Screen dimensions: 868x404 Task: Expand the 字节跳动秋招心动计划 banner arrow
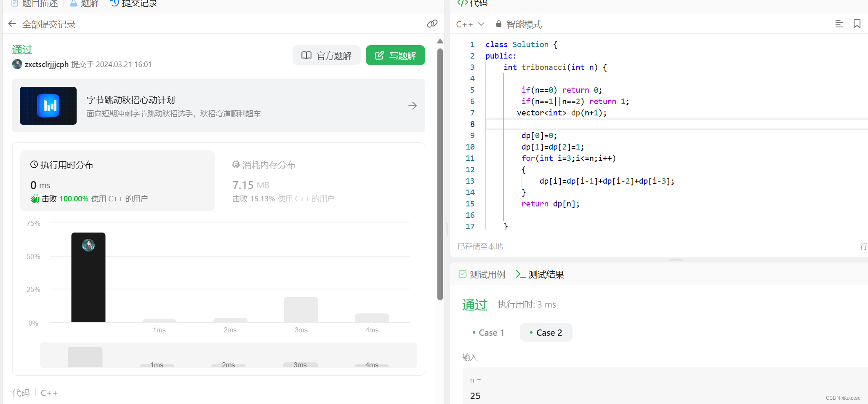pyautogui.click(x=412, y=106)
